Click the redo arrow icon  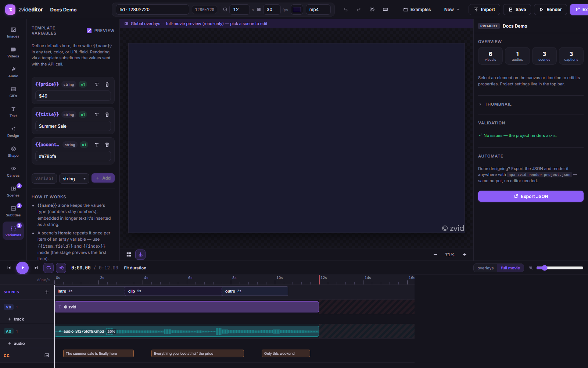[x=359, y=10]
